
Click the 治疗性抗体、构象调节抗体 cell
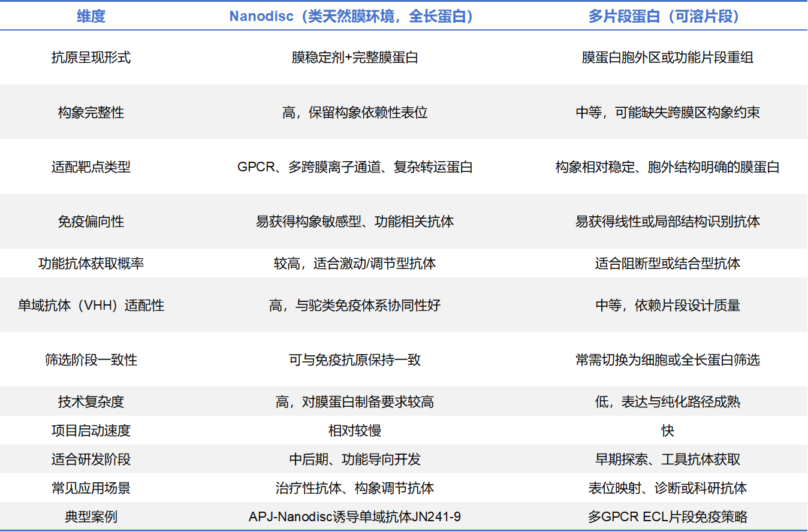pos(354,488)
